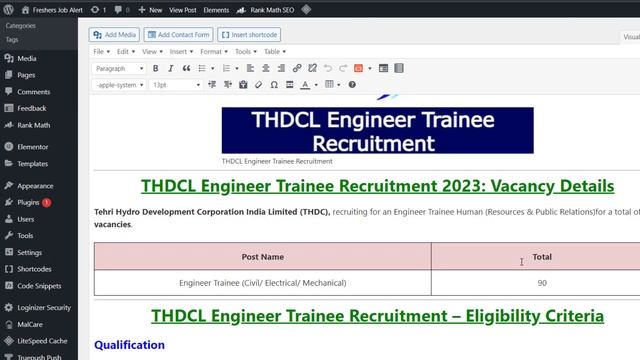640x360 pixels.
Task: Click the diamond icon in admin bar
Action: tap(306, 9)
